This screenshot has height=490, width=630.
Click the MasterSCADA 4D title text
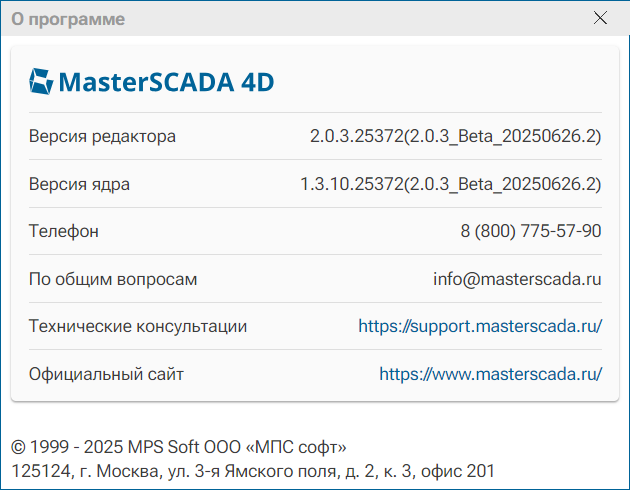coord(166,82)
